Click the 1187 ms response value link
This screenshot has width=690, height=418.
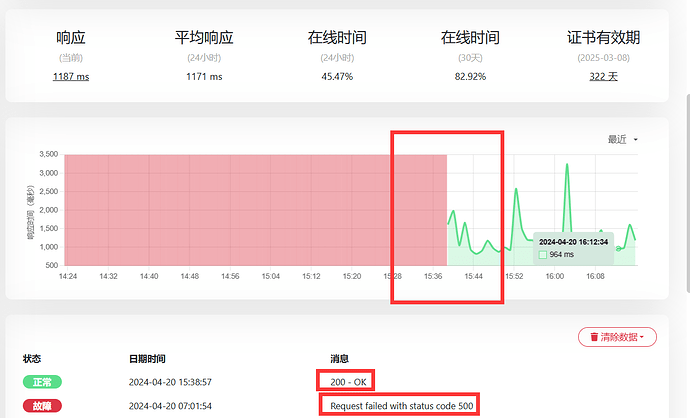(x=71, y=77)
